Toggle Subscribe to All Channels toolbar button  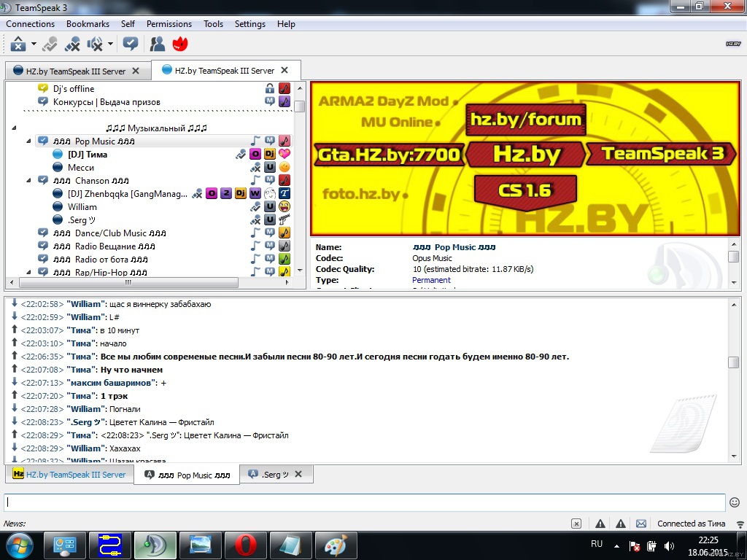click(130, 44)
